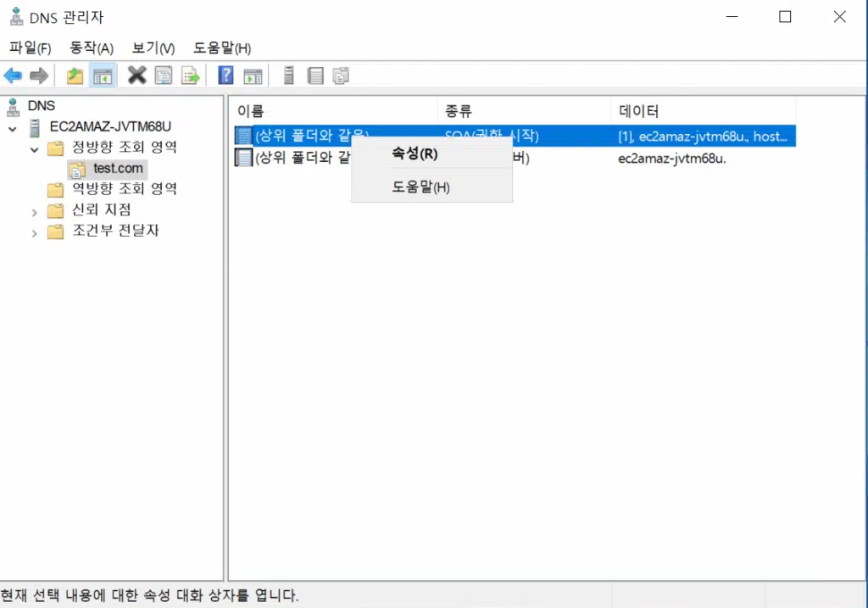Collapse the 정방향 조회 영역 folder
868x608 pixels.
(x=35, y=149)
